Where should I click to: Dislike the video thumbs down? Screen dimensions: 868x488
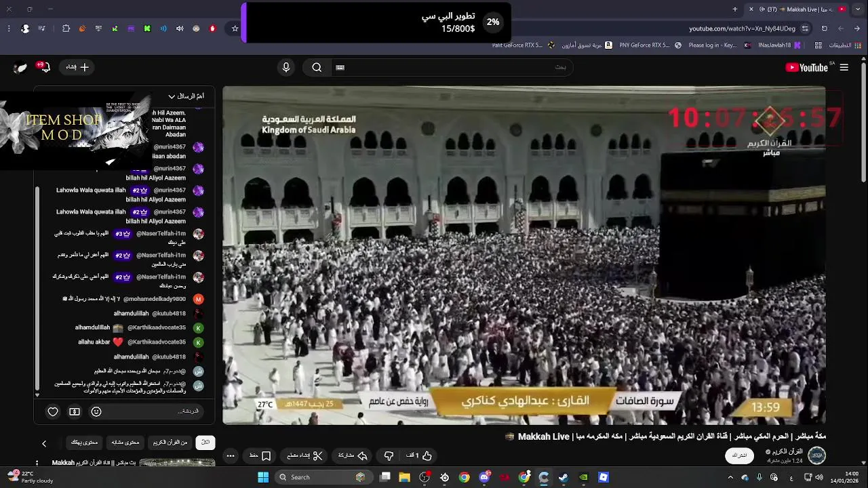point(389,455)
